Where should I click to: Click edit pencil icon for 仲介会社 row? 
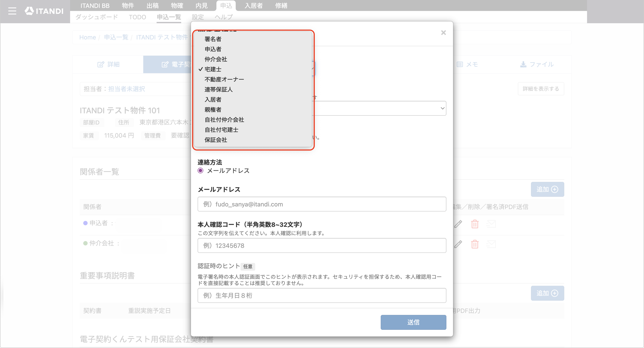click(458, 244)
